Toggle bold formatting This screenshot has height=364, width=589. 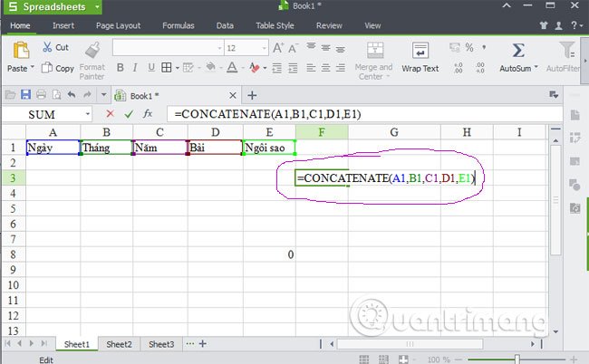(121, 68)
